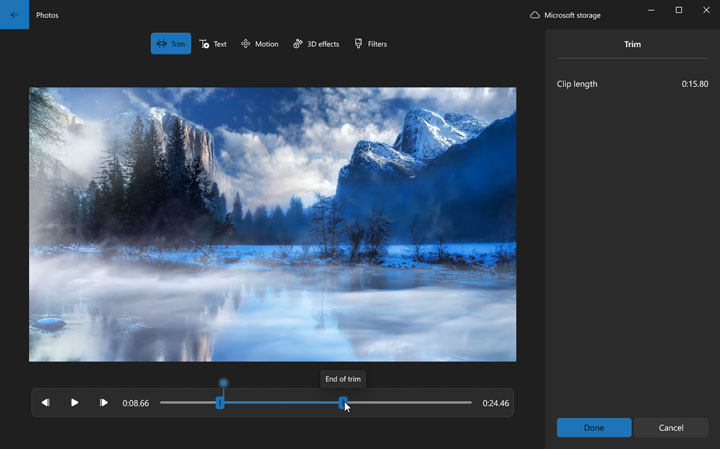Open the Text tool
Viewport: 720px width, 449px height.
(213, 44)
